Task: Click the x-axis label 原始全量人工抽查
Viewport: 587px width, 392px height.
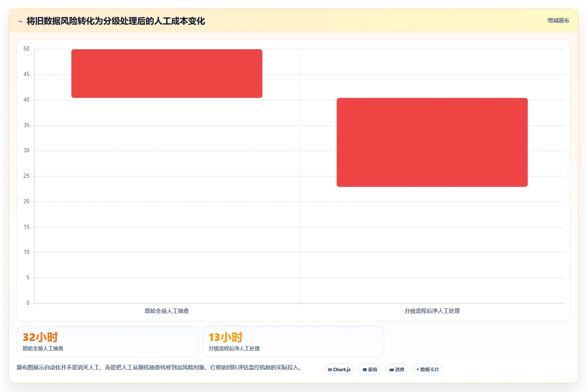Action: point(167,311)
